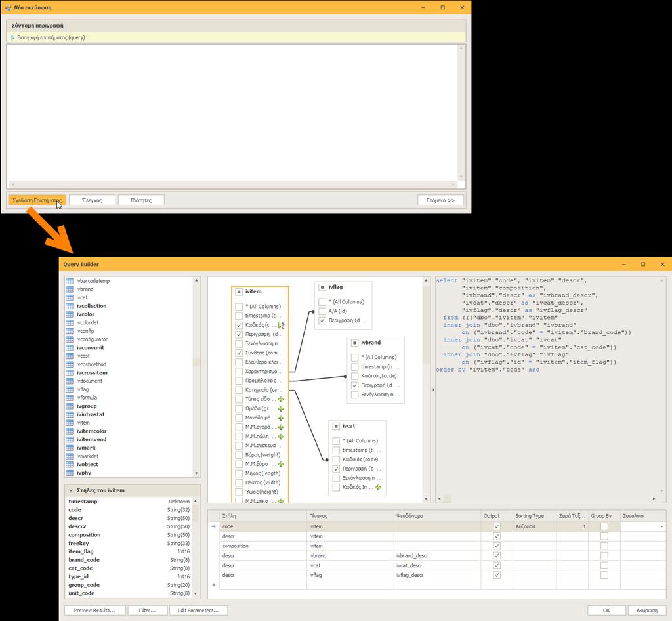The height and width of the screenshot is (621, 672).
Task: Click the ivconfigurator table icon
Action: click(70, 339)
